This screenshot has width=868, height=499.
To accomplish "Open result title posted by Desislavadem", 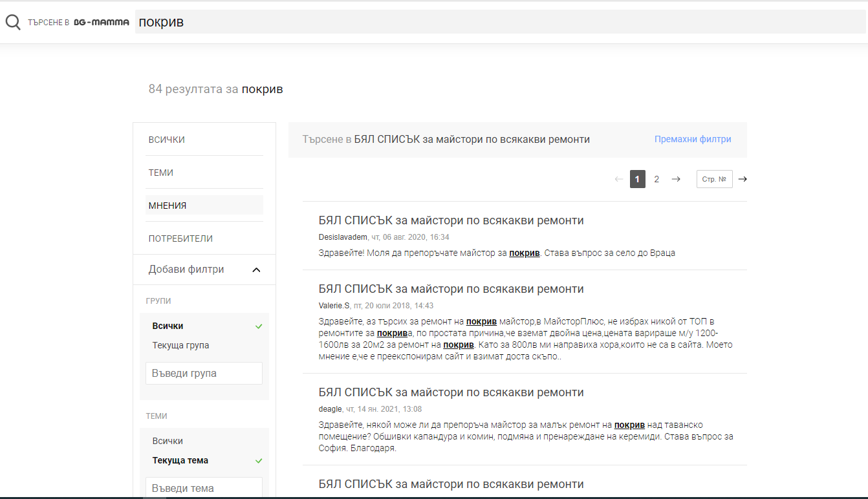I will click(x=451, y=220).
